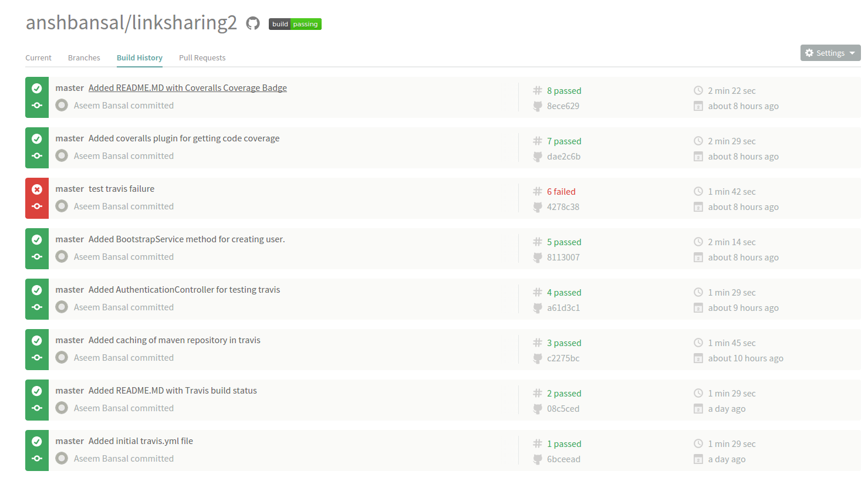Open the Branches tab
Image resolution: width=868 pixels, height=498 pixels.
(x=84, y=57)
